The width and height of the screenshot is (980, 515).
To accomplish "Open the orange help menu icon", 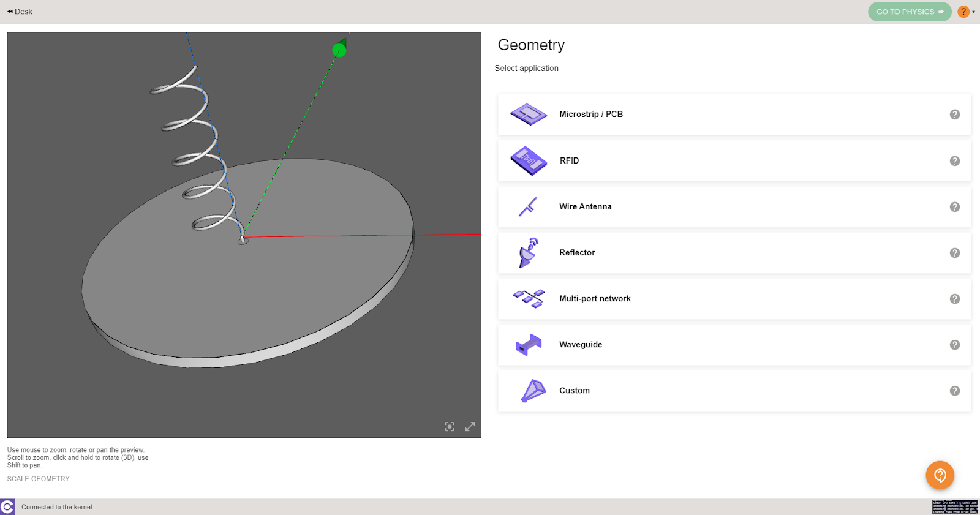I will 963,12.
